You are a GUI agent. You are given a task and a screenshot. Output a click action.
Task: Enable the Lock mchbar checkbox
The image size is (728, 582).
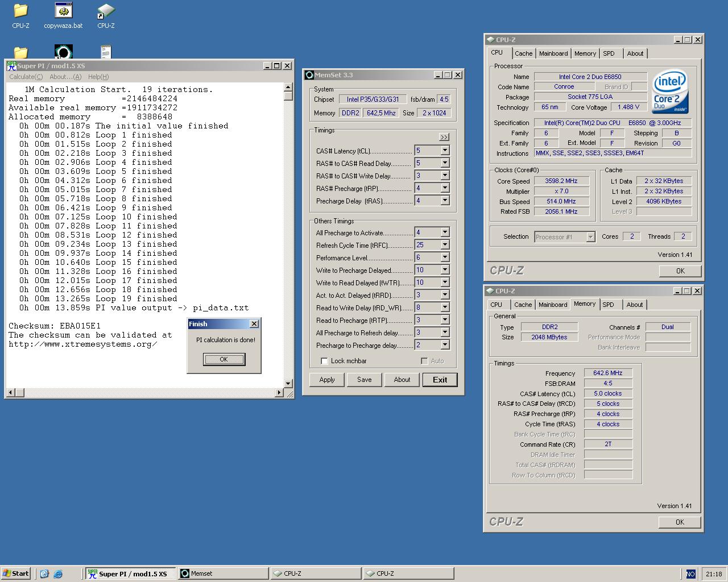click(x=324, y=361)
